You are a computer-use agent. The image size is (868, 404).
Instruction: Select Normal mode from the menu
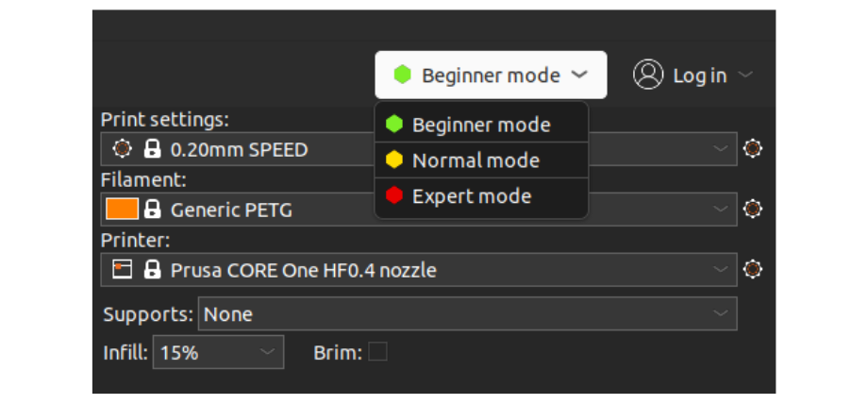481,160
